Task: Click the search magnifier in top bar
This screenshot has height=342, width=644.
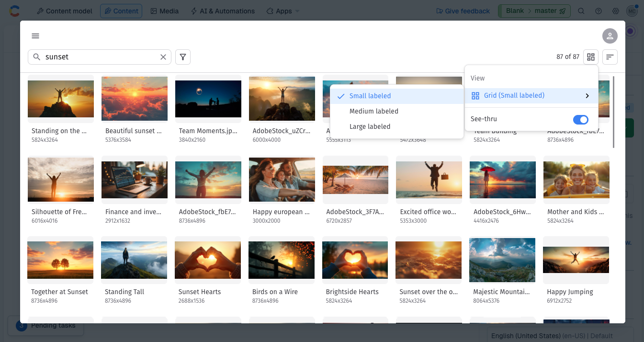Action: 581,11
